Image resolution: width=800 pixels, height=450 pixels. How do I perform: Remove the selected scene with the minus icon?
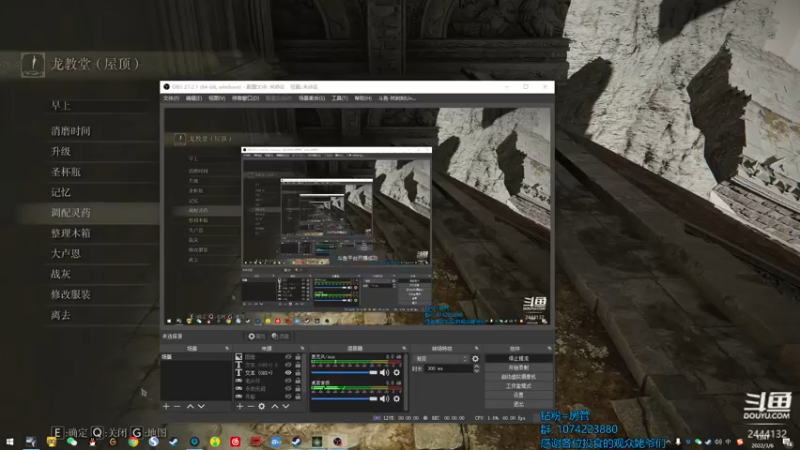click(177, 407)
